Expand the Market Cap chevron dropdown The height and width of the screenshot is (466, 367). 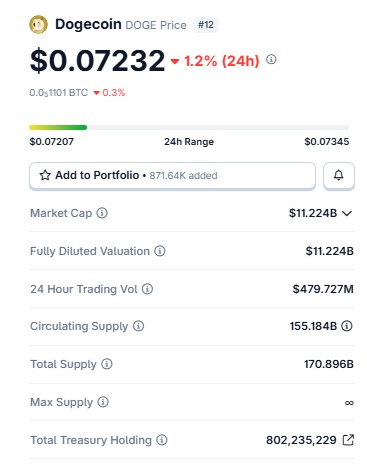tap(347, 213)
